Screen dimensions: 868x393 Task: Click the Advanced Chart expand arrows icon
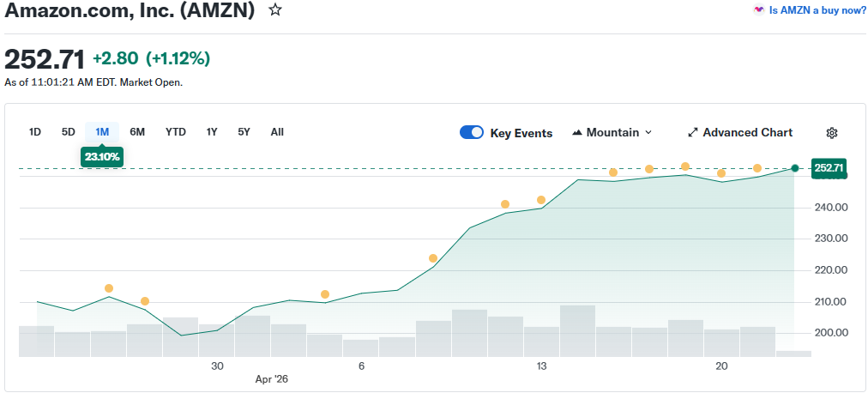pyautogui.click(x=692, y=133)
